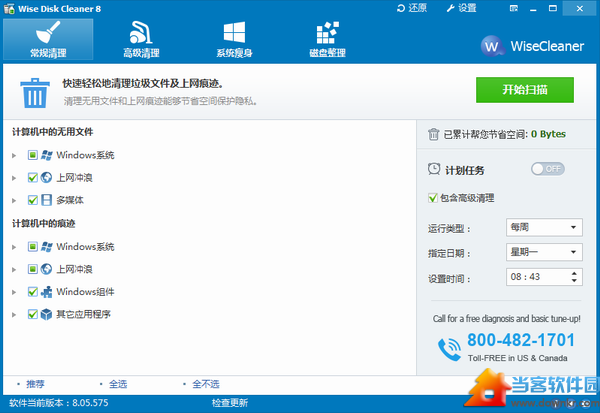Click Windows flag icon under 无用文件
This screenshot has width=600, height=413.
pos(47,155)
